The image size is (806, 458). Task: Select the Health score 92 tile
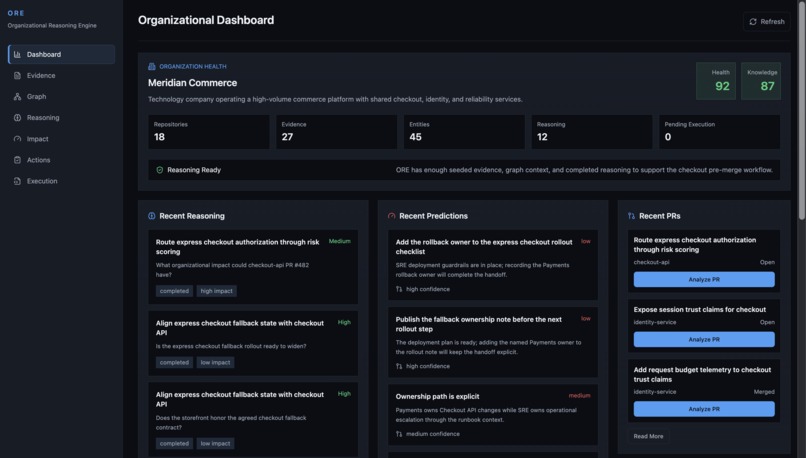point(716,81)
